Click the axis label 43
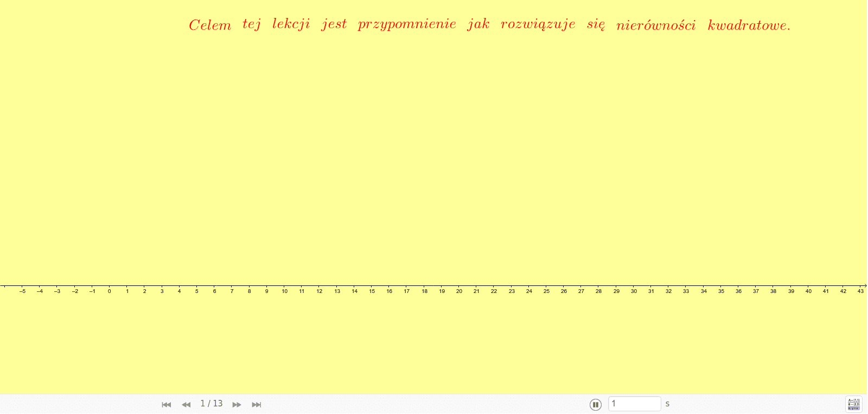Viewport: 868px width, 414px height. click(860, 291)
